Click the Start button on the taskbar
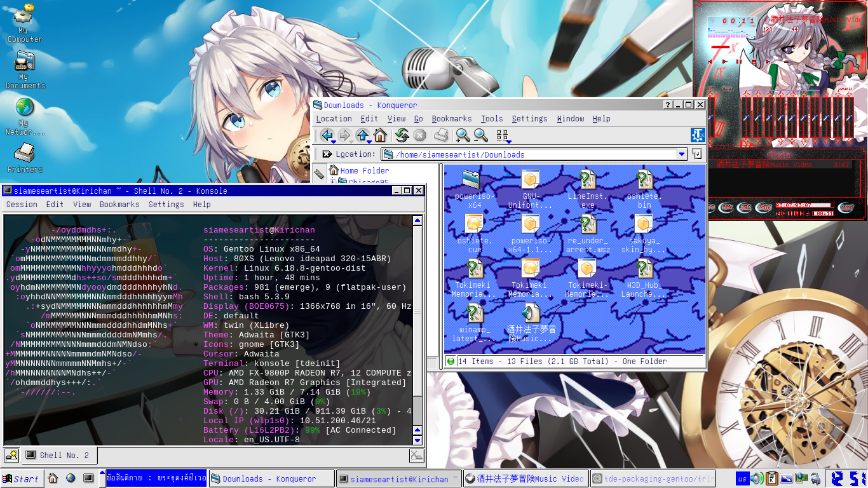The width and height of the screenshot is (868, 488). [20, 478]
